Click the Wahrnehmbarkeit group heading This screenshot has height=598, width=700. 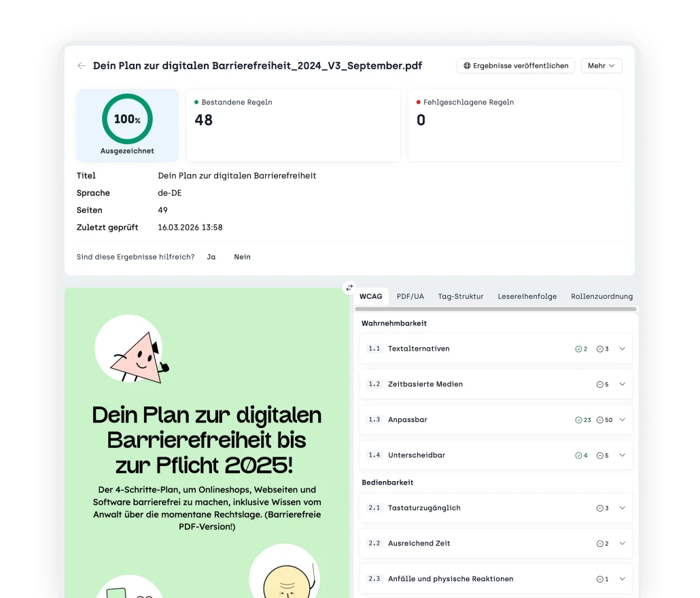(394, 323)
